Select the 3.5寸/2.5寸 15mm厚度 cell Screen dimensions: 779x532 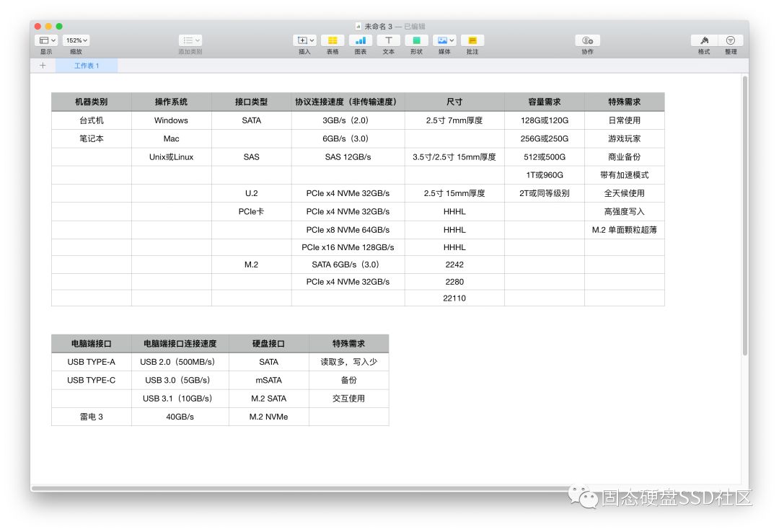point(454,157)
